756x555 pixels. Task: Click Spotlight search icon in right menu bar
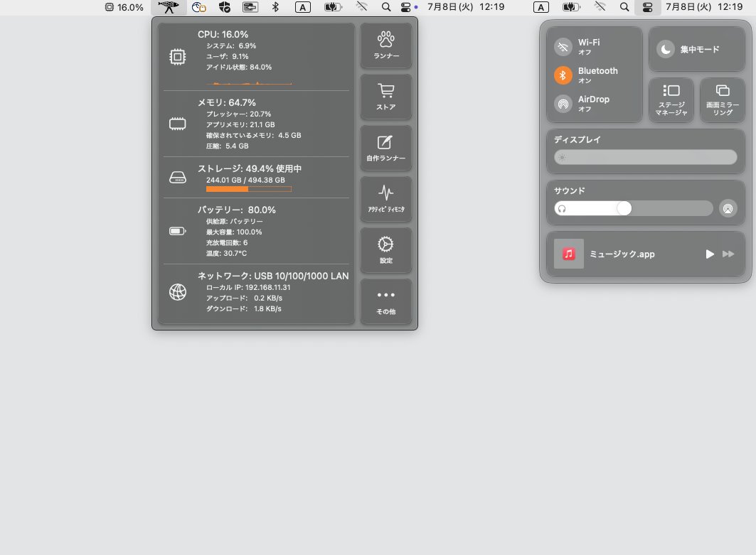(624, 7)
